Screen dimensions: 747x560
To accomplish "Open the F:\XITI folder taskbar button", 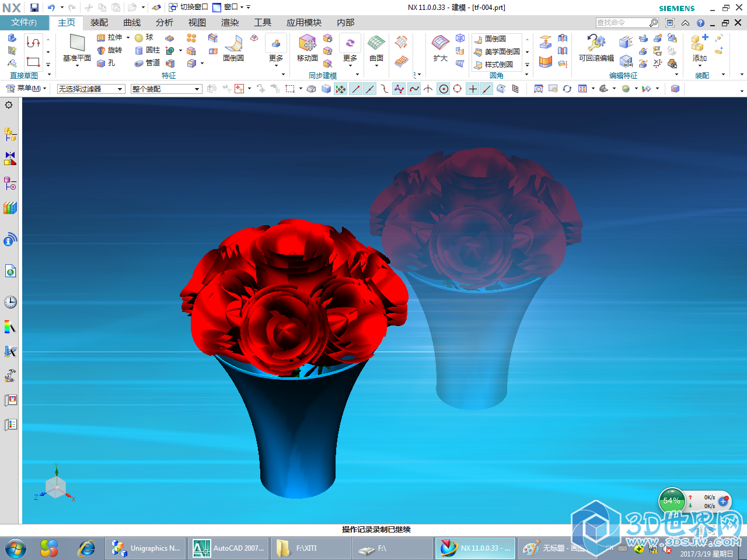I will pyautogui.click(x=311, y=548).
